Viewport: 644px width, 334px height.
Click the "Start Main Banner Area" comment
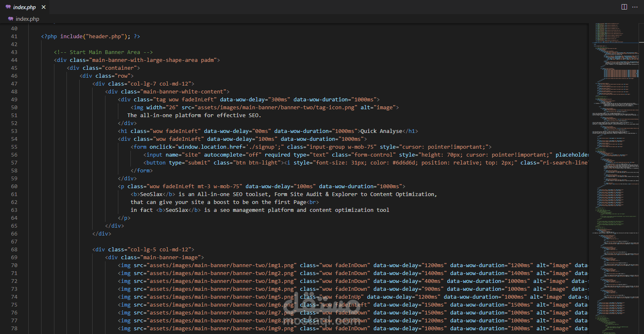pos(103,52)
